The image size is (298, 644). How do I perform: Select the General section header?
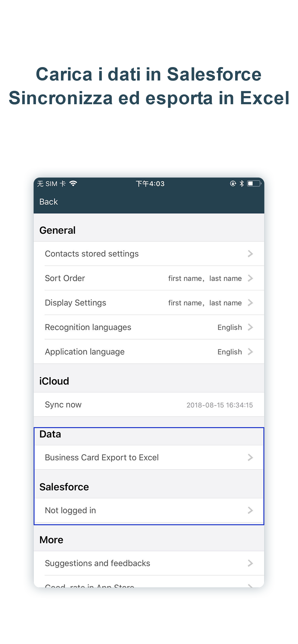[x=57, y=230]
